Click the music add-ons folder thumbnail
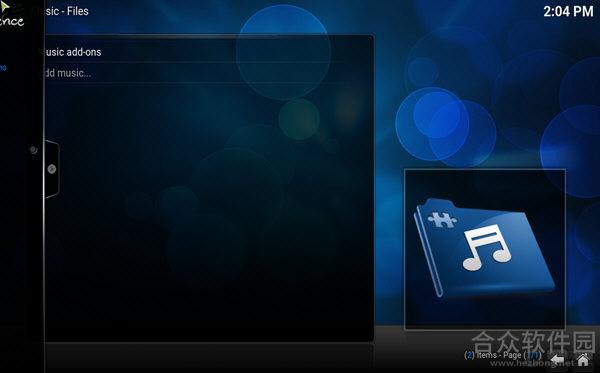This screenshot has width=600, height=373. coord(485,249)
